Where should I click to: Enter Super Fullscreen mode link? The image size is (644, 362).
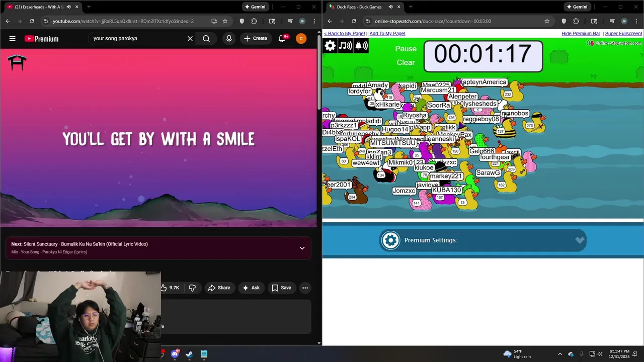click(623, 34)
